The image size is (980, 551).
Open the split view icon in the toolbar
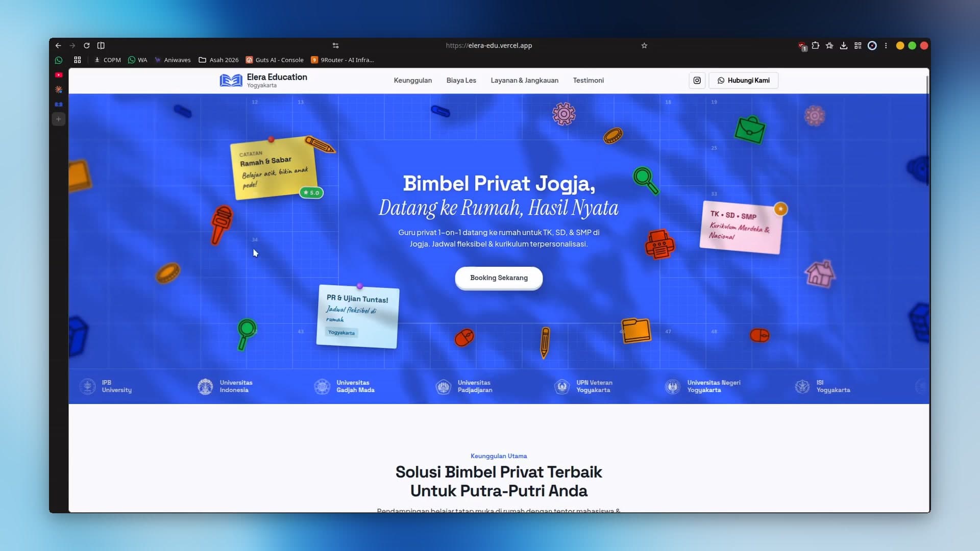101,45
